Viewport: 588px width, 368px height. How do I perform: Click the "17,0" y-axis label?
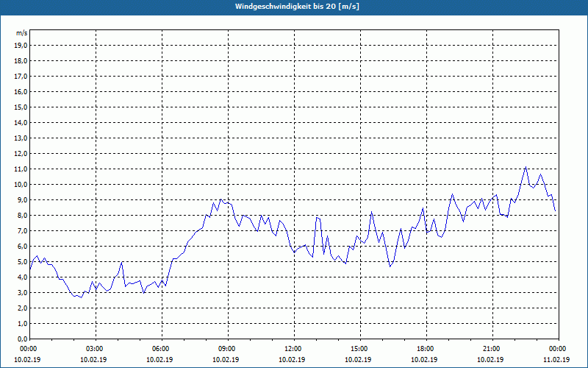click(21, 77)
